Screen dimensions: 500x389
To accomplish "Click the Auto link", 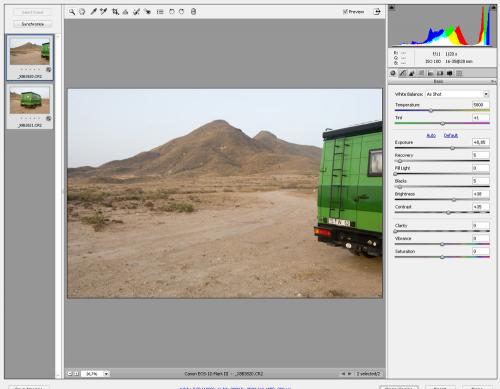I will point(431,135).
